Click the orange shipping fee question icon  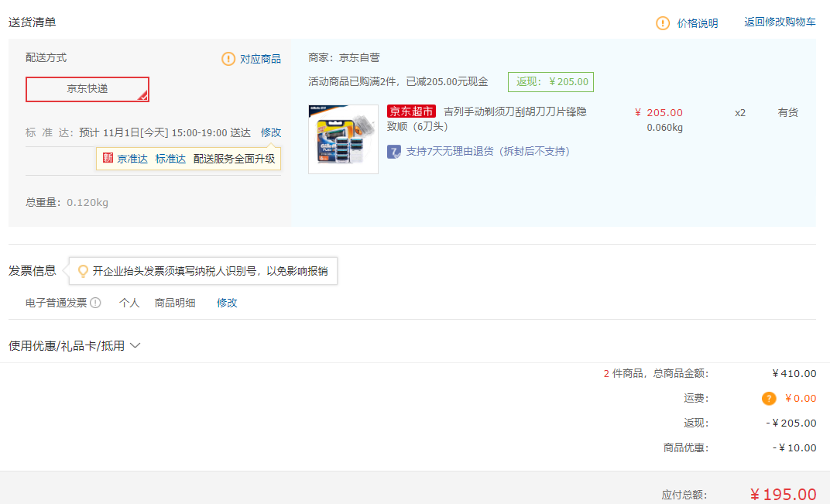(769, 399)
